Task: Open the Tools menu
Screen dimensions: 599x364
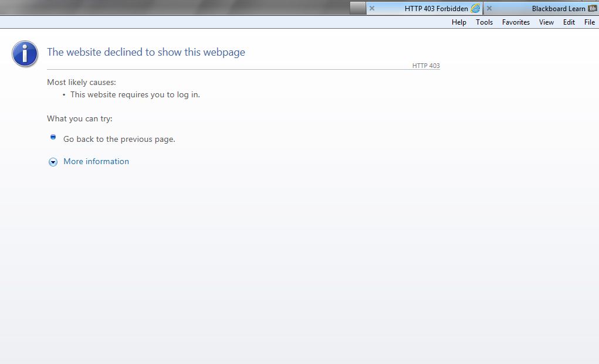Action: 484,22
